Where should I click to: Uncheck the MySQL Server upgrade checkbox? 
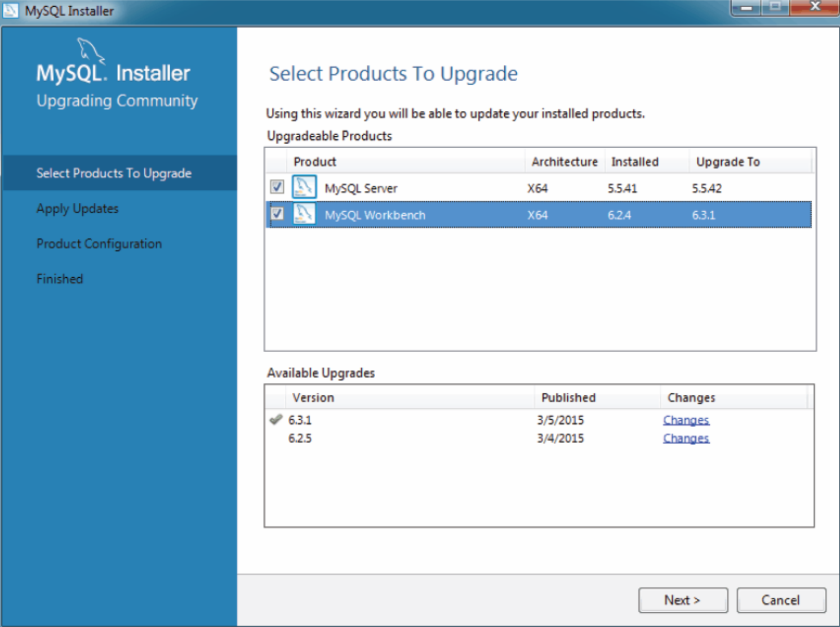pyautogui.click(x=275, y=188)
